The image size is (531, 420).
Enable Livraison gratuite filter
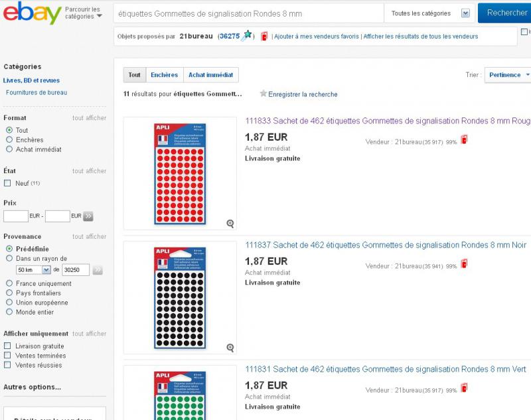(8, 346)
